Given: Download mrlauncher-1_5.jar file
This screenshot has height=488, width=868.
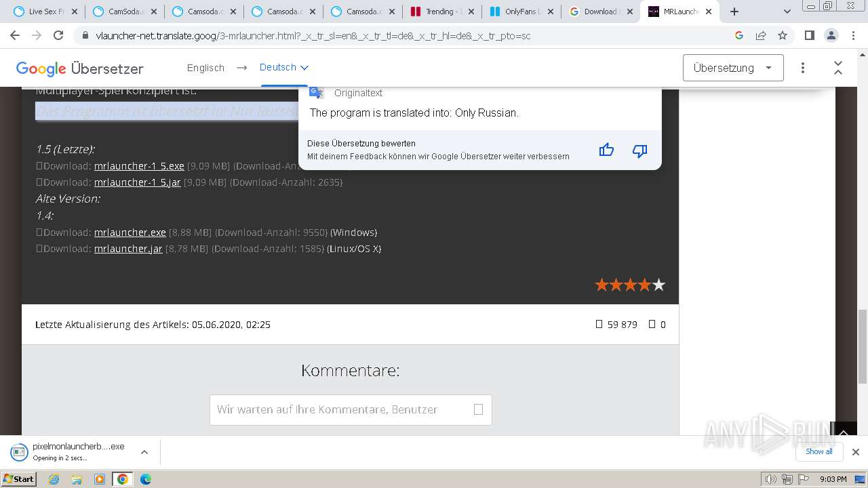Looking at the screenshot, I should (137, 182).
